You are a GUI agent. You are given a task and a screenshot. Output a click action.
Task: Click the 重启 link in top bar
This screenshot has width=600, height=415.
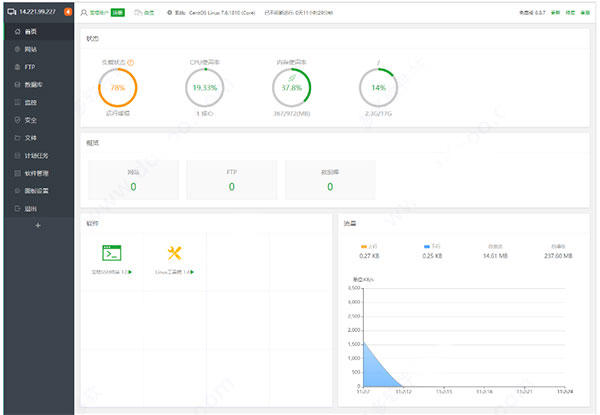[587, 12]
